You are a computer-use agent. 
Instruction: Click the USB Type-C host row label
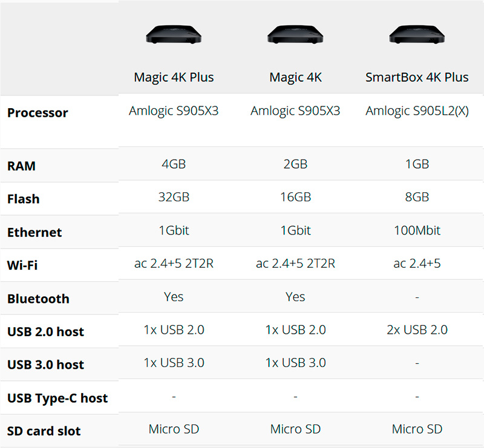[x=57, y=398]
